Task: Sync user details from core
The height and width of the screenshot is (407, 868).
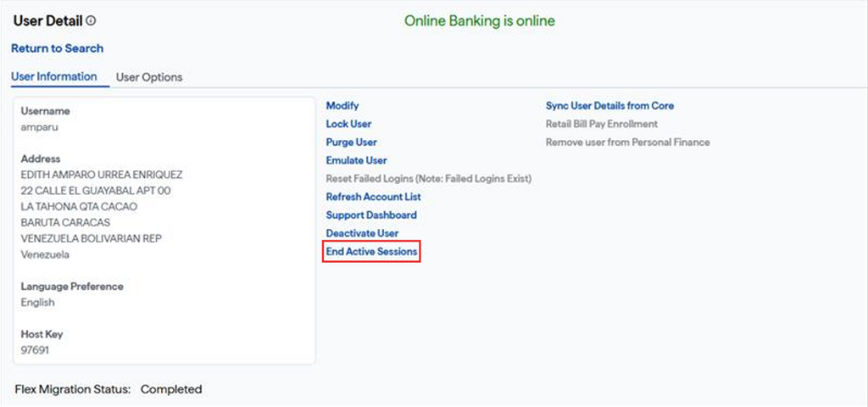Action: (x=609, y=106)
